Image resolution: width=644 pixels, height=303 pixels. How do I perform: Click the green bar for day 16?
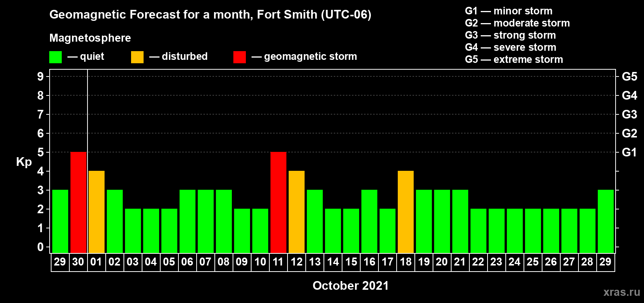tap(369, 222)
